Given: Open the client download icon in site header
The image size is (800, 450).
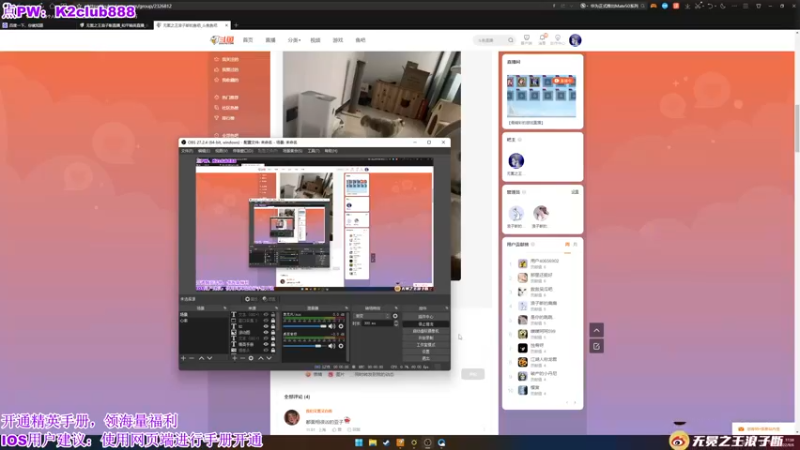Looking at the screenshot, I should (x=527, y=40).
